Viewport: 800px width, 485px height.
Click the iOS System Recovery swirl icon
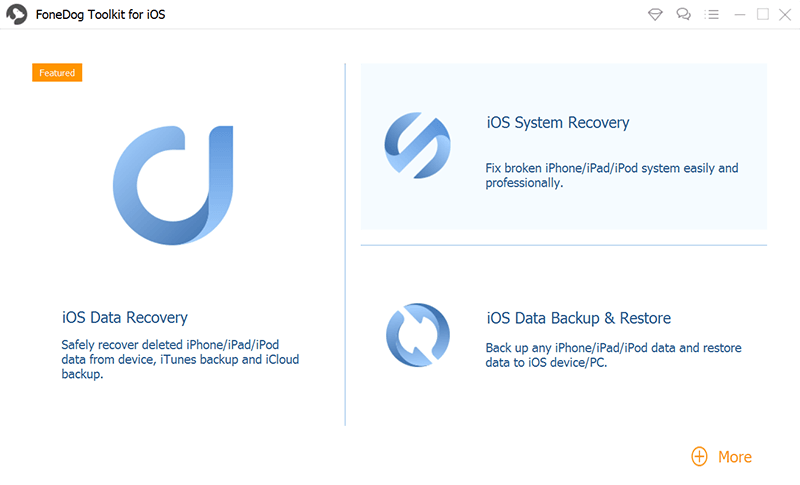click(x=417, y=145)
